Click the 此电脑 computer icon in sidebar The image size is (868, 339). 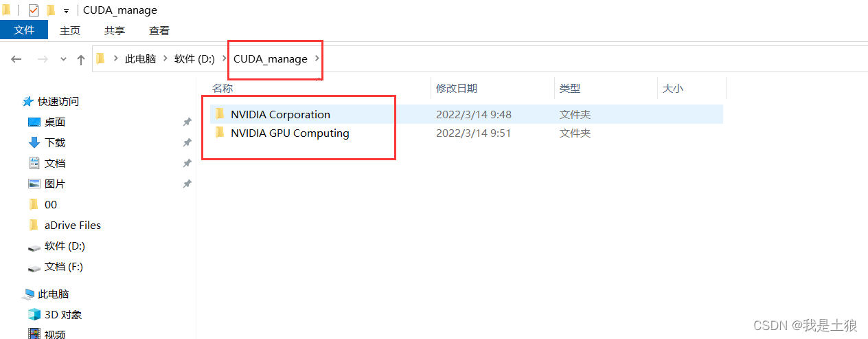(x=28, y=294)
